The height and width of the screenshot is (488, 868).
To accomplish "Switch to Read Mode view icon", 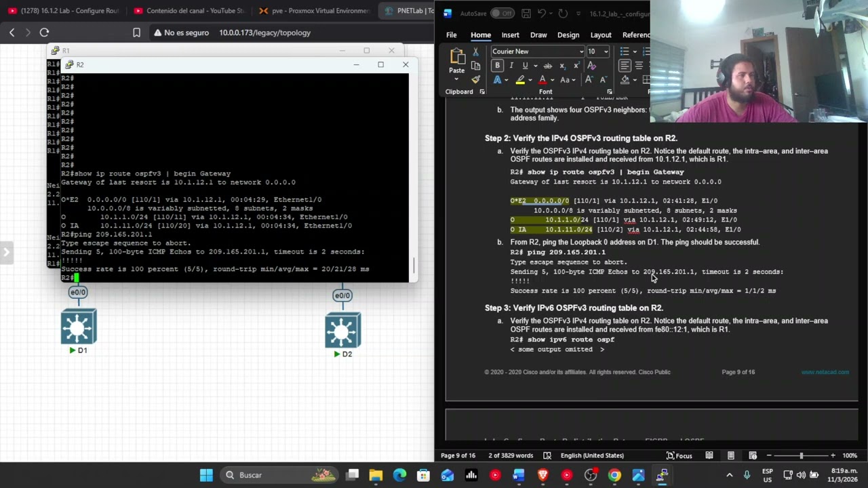I will pos(709,455).
